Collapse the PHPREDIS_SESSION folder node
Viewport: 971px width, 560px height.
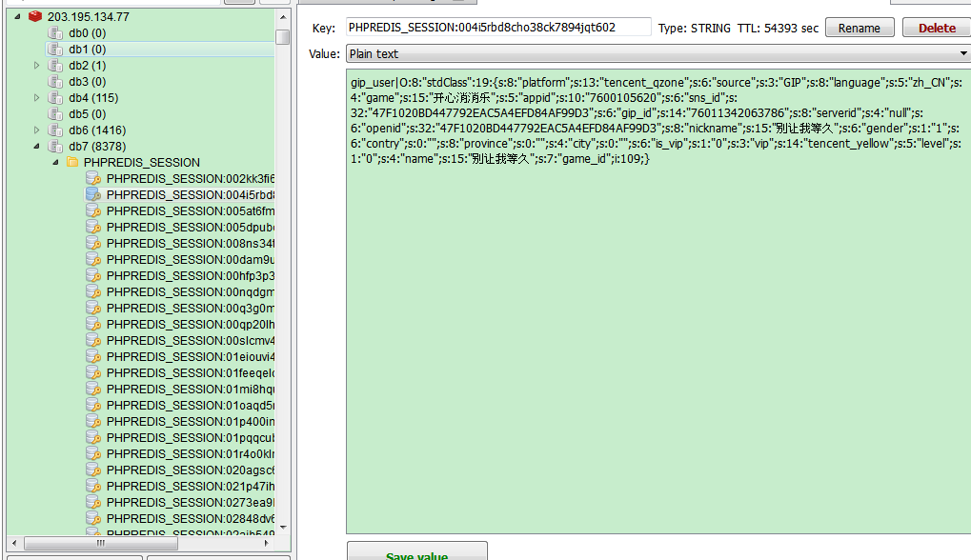tap(55, 162)
